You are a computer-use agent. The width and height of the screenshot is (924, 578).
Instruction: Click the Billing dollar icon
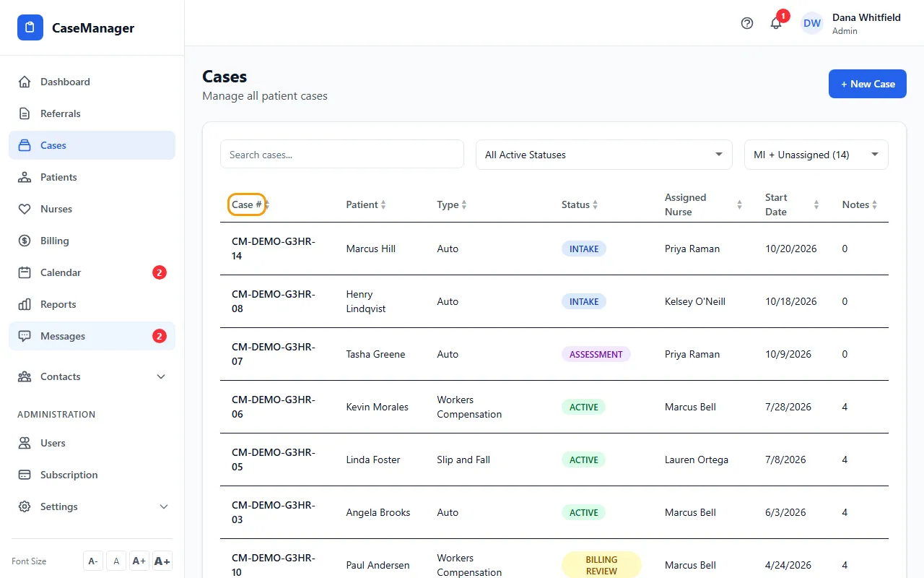tap(25, 241)
